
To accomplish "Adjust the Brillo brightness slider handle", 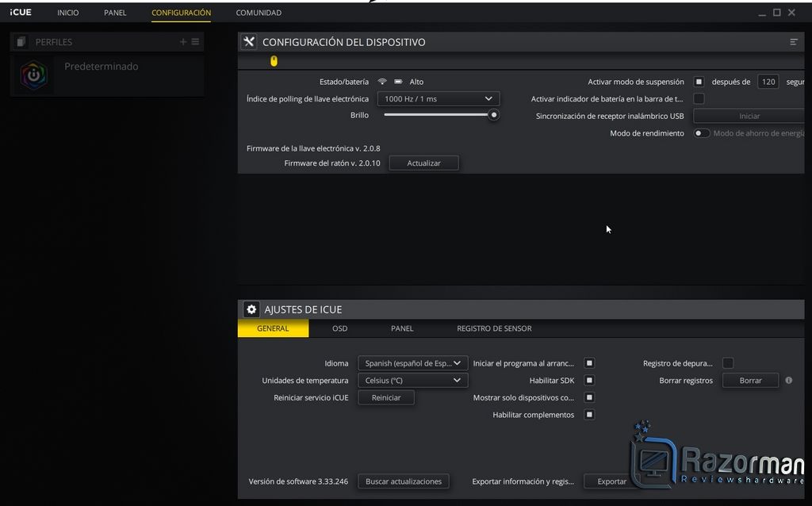I will (494, 115).
